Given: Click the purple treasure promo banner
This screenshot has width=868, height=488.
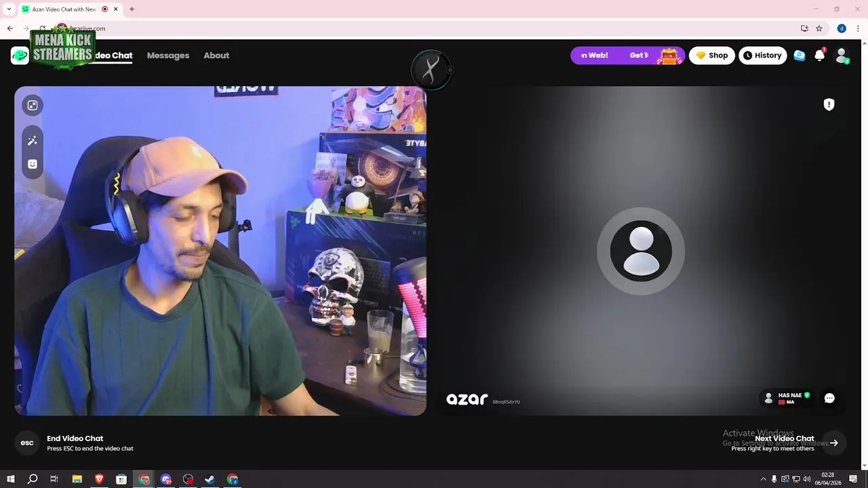Looking at the screenshot, I should pos(628,56).
